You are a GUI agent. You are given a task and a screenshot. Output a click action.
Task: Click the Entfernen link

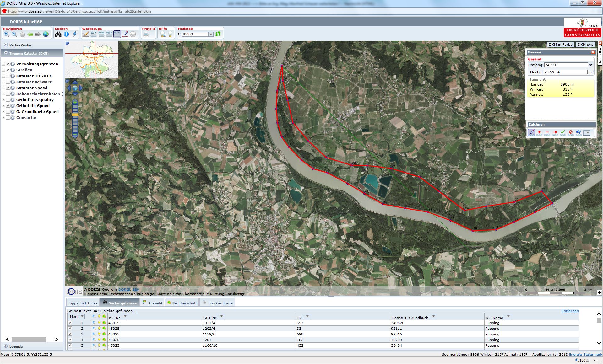(x=570, y=311)
